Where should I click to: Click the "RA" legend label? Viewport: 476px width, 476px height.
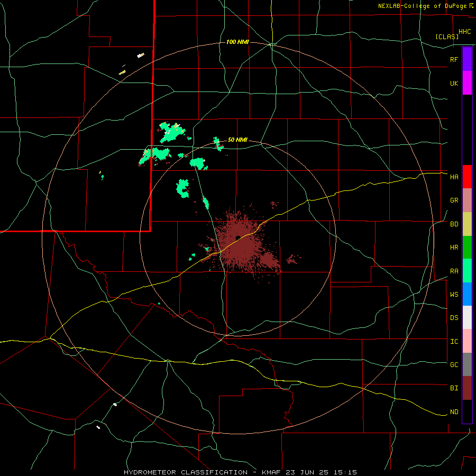454,271
